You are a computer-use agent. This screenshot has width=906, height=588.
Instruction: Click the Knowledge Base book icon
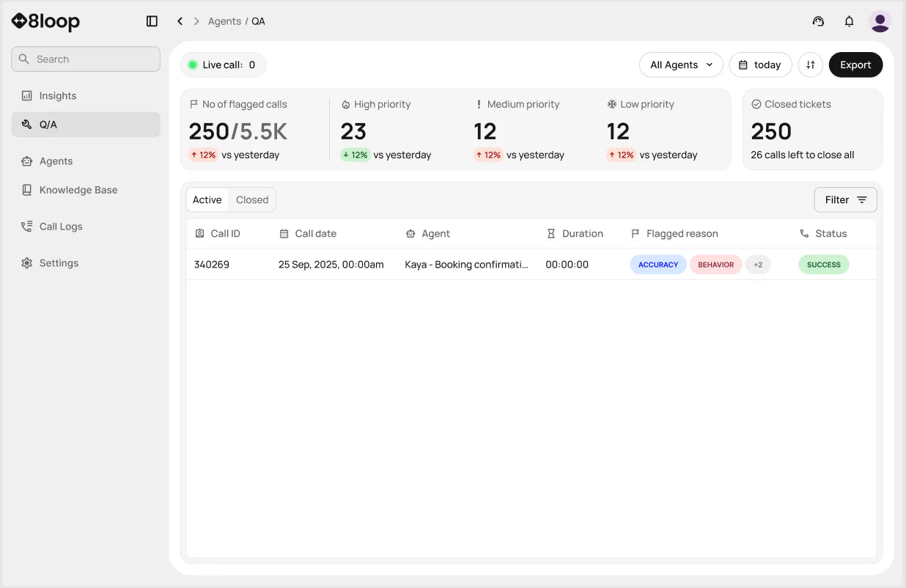click(x=27, y=190)
